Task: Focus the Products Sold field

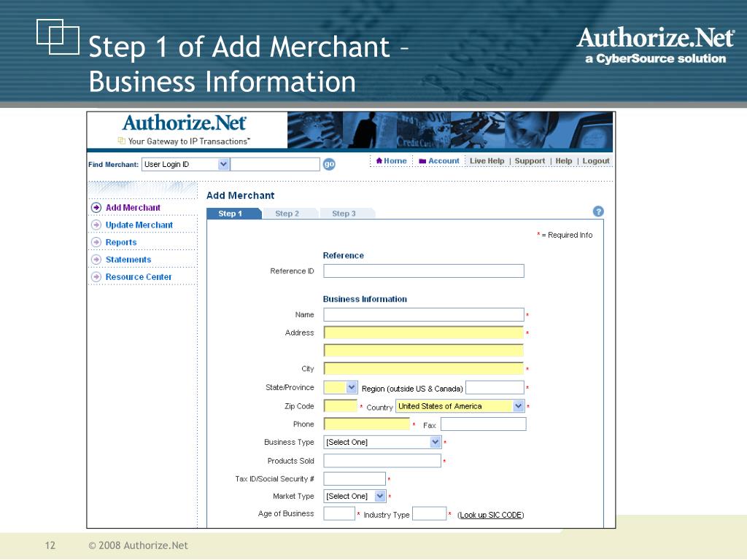Action: [x=382, y=461]
